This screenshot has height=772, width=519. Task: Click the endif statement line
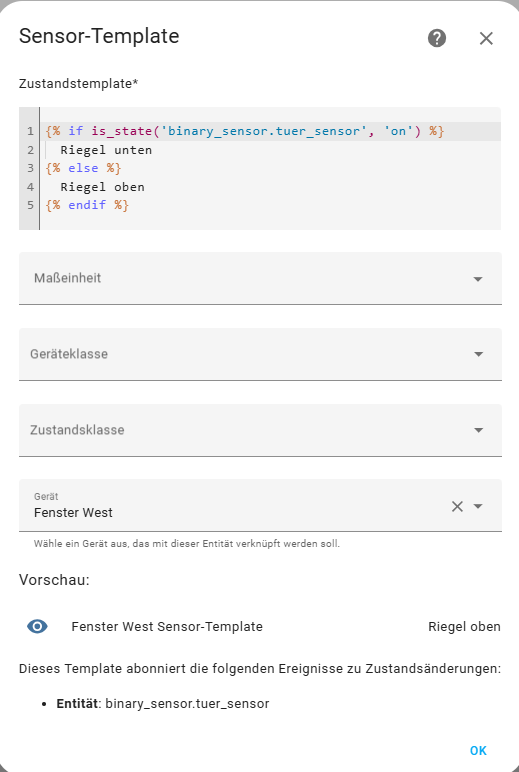coord(87,205)
